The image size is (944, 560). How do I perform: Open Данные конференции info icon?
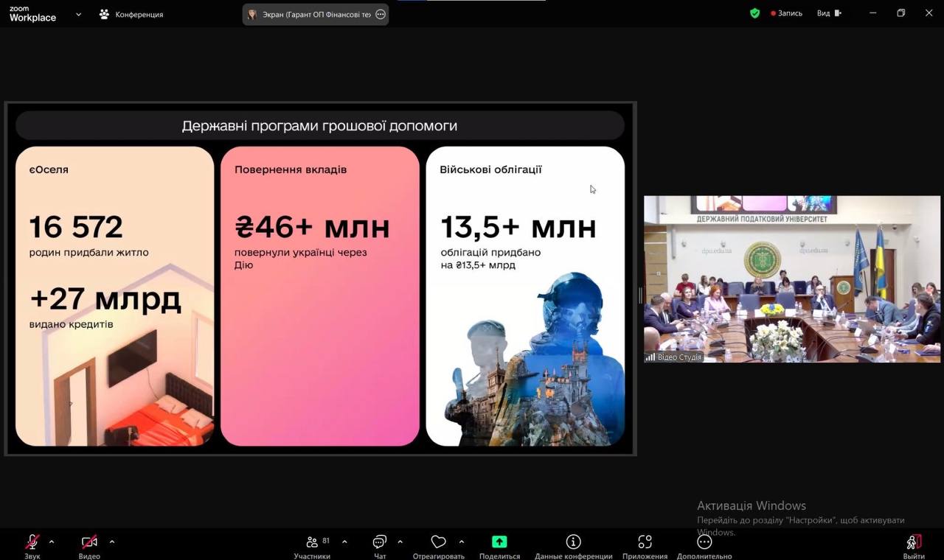coord(573,543)
